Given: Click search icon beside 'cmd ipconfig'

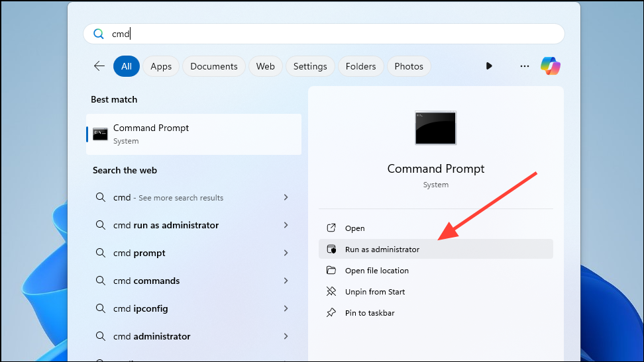Looking at the screenshot, I should pyautogui.click(x=101, y=308).
